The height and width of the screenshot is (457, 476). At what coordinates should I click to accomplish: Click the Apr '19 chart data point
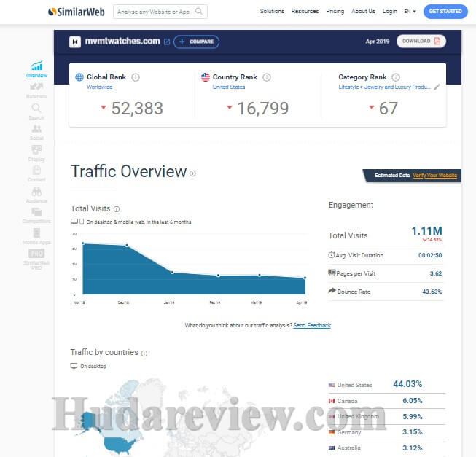[x=305, y=278]
